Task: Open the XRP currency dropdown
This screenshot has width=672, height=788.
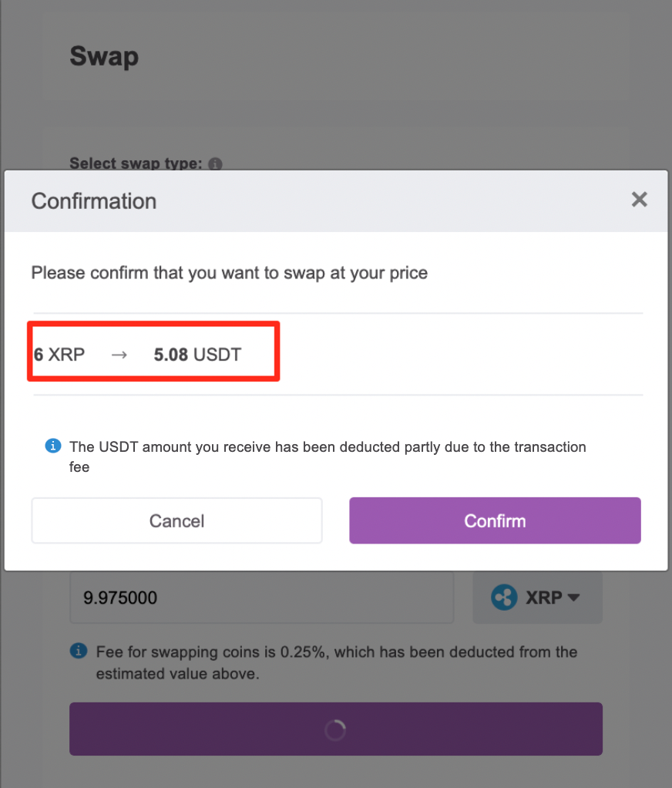Action: [537, 597]
